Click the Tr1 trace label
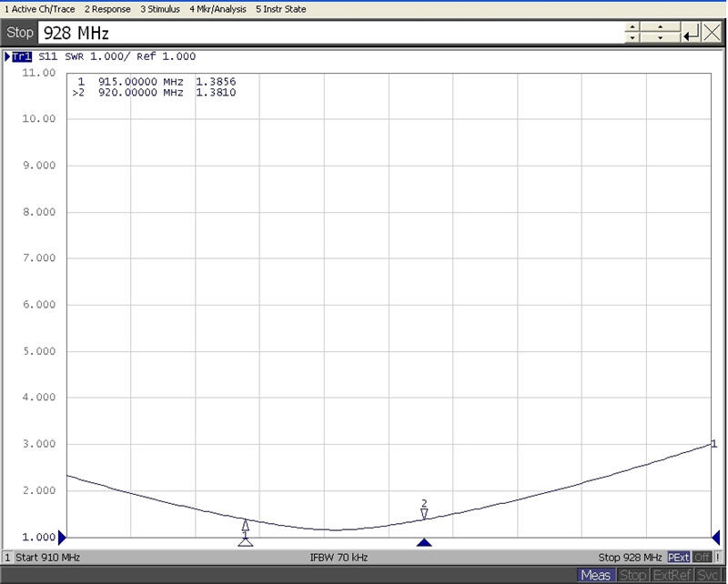728x584 pixels. coord(22,56)
